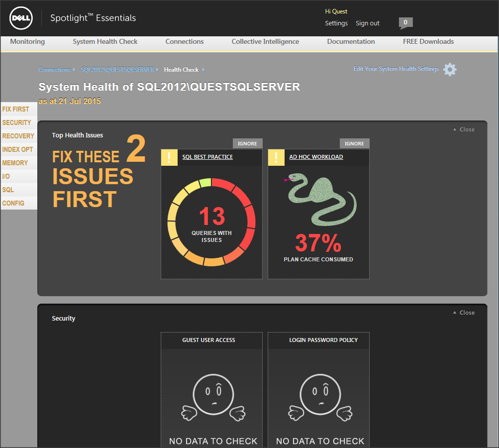Open Ad Hoc Workload link
The image size is (499, 448).
click(x=316, y=157)
